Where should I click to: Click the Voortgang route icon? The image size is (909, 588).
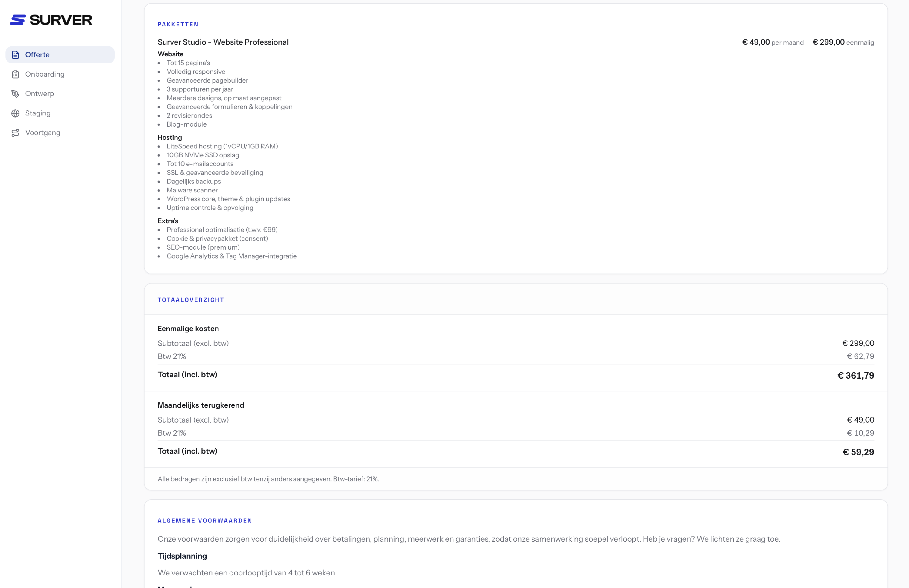coord(15,133)
